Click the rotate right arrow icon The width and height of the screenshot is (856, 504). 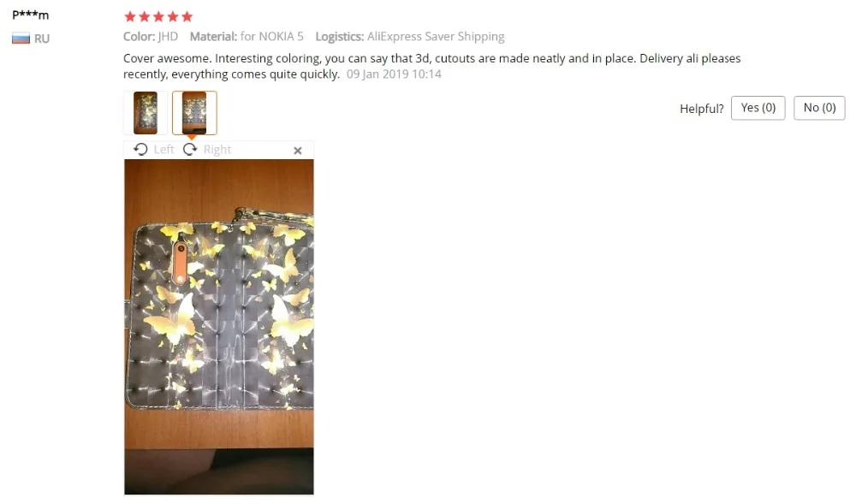click(x=190, y=150)
